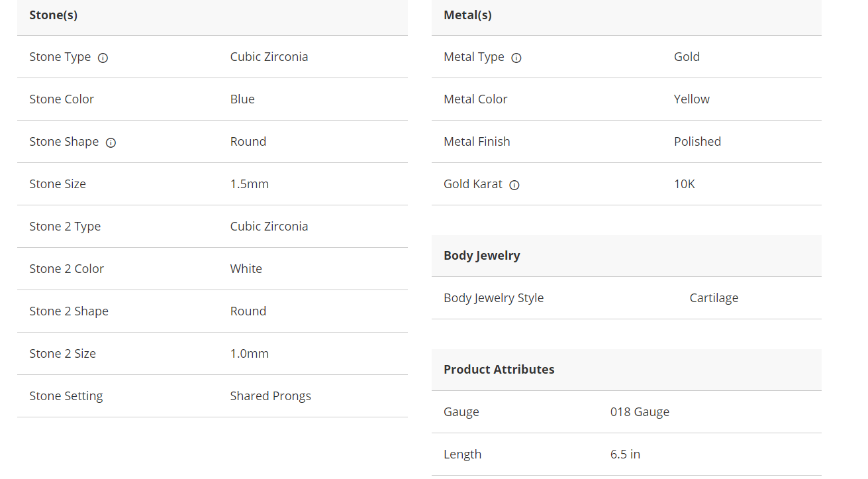Screen dimensions: 868x479
Task: Click the Polished metal finish value
Action: click(697, 142)
